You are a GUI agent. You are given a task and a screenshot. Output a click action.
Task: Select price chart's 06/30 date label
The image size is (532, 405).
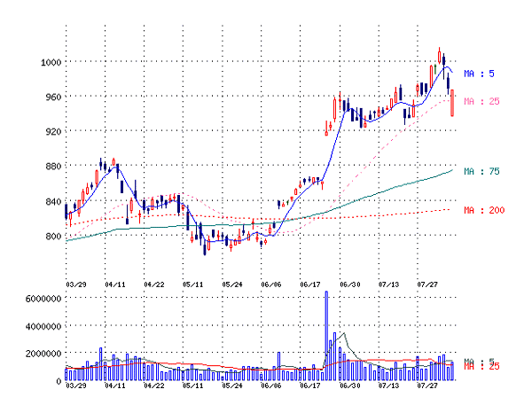coord(350,284)
